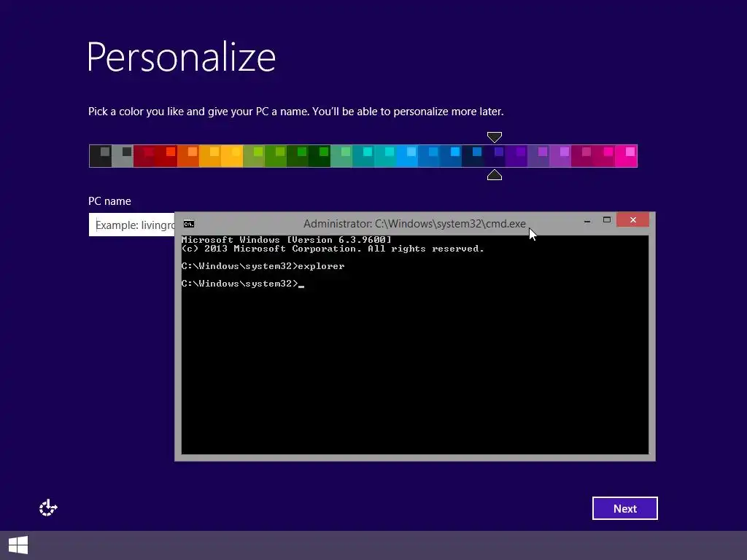The height and width of the screenshot is (560, 747).
Task: Click the 'PC name' label
Action: pyautogui.click(x=109, y=201)
